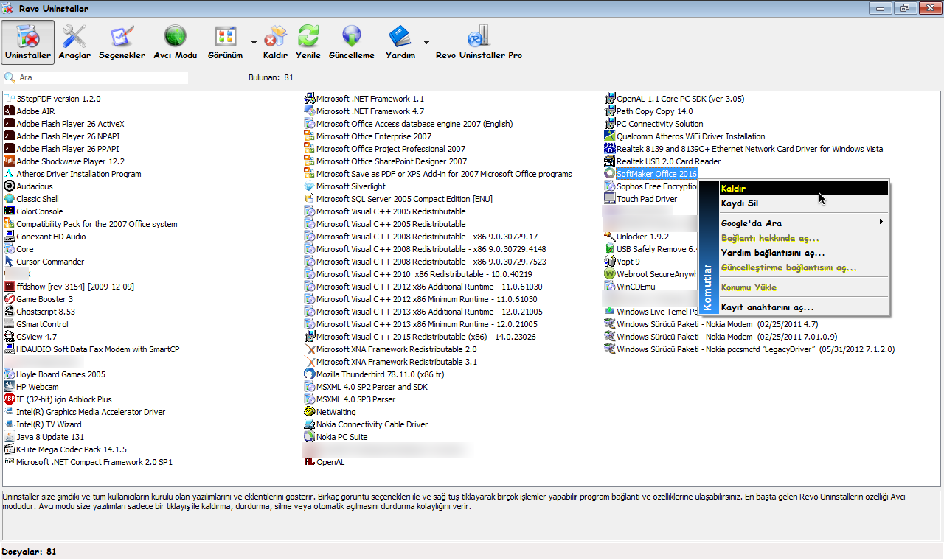The image size is (944, 560).
Task: Open the Uninstaller toolbar button
Action: pyautogui.click(x=28, y=42)
